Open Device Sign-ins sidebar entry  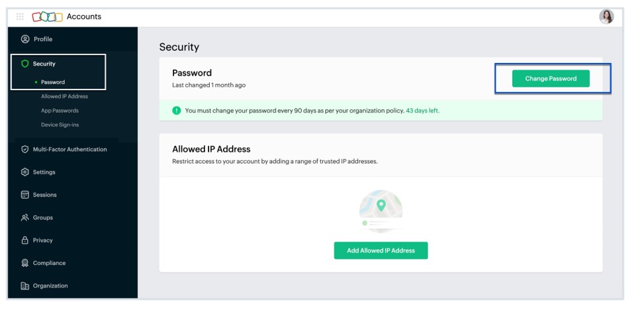tap(60, 125)
